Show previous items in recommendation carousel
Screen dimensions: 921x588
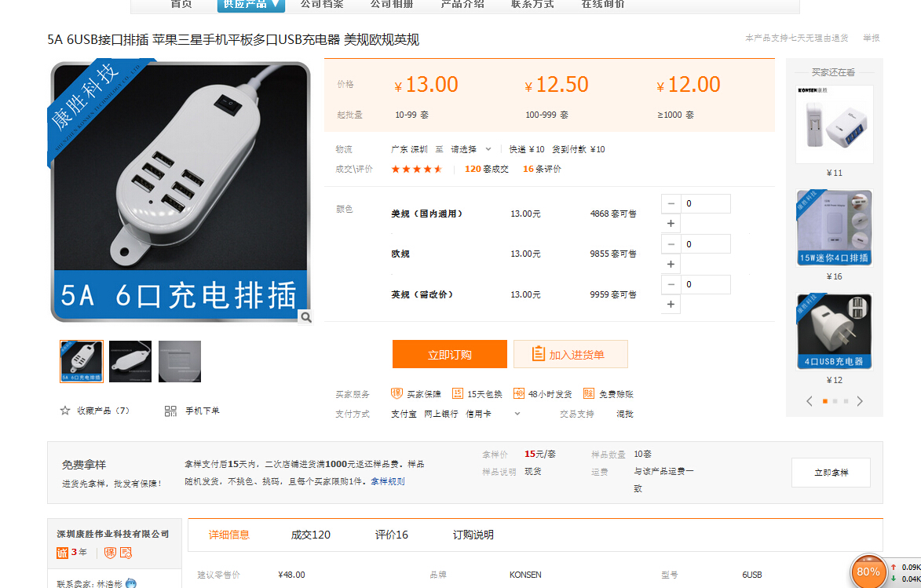point(810,401)
